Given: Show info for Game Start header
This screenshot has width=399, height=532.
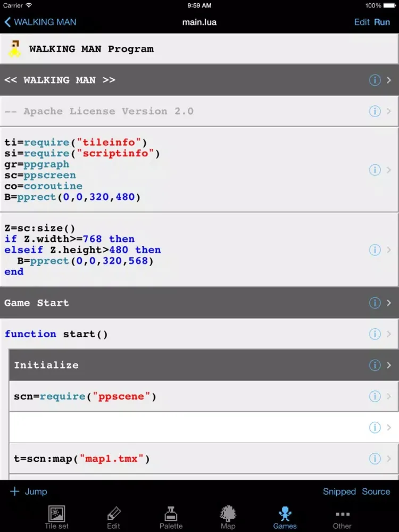Looking at the screenshot, I should pyautogui.click(x=375, y=303).
